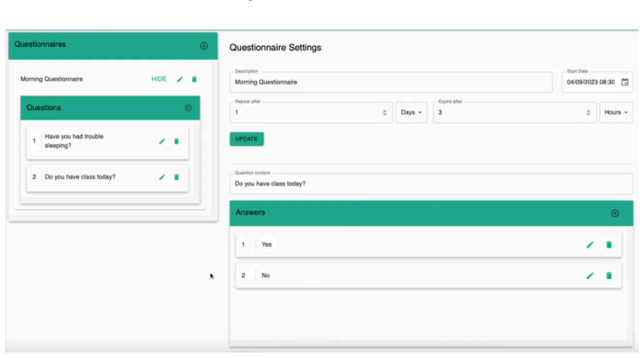Delete Morning Questionnaire with trash icon
644x358 pixels.
[x=194, y=79]
